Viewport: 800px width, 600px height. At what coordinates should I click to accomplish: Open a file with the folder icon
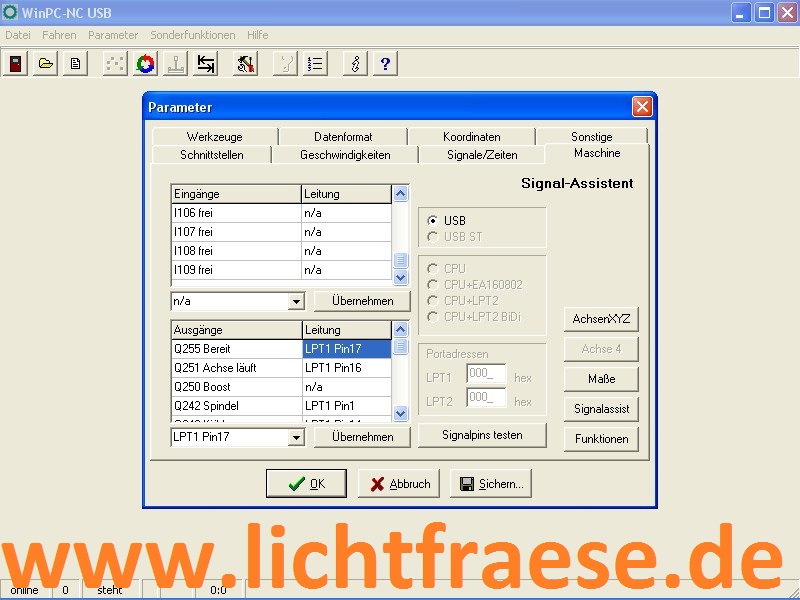[x=45, y=64]
